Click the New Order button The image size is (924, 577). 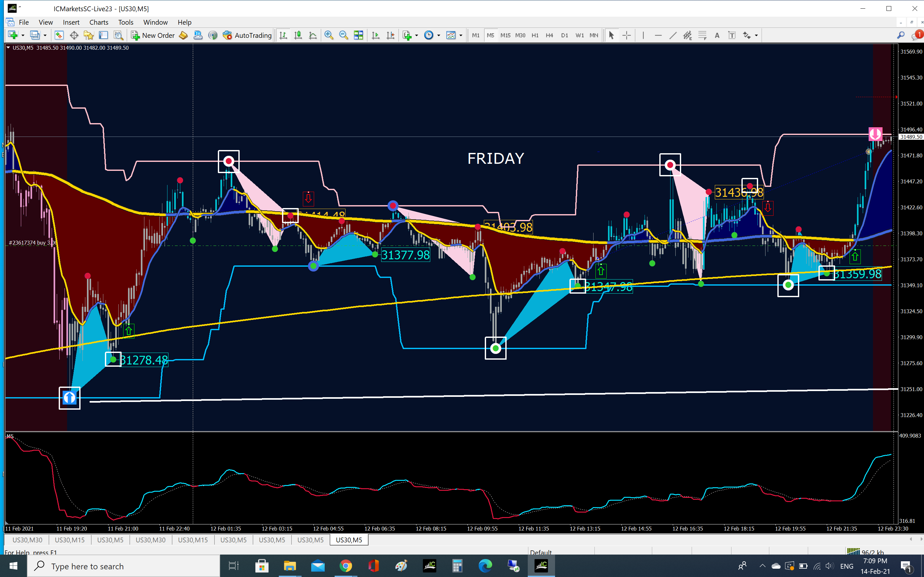pyautogui.click(x=153, y=35)
